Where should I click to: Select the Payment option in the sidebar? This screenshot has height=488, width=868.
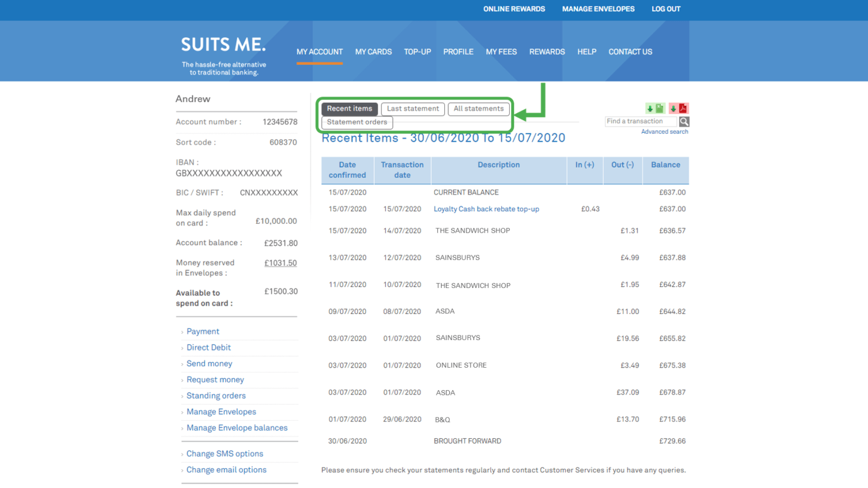(202, 331)
